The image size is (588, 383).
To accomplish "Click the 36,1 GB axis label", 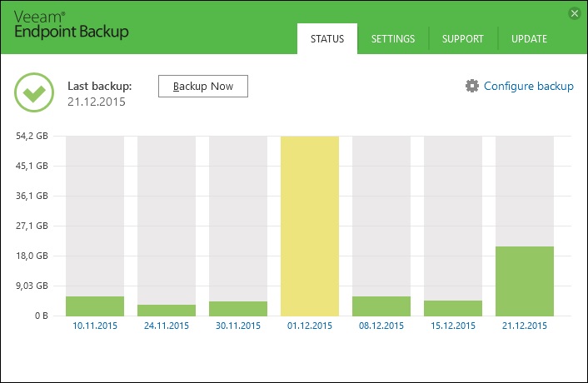I will point(32,196).
